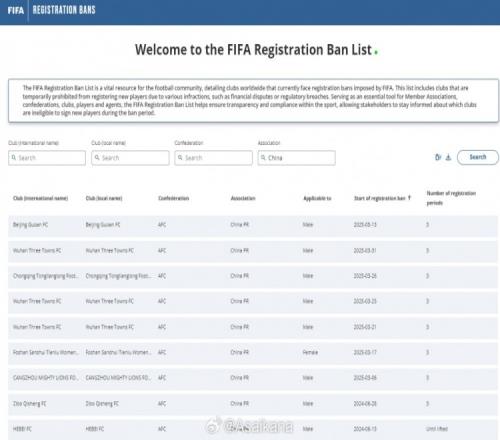Image resolution: width=500 pixels, height=440 pixels.
Task: Click the Search button
Action: (478, 157)
